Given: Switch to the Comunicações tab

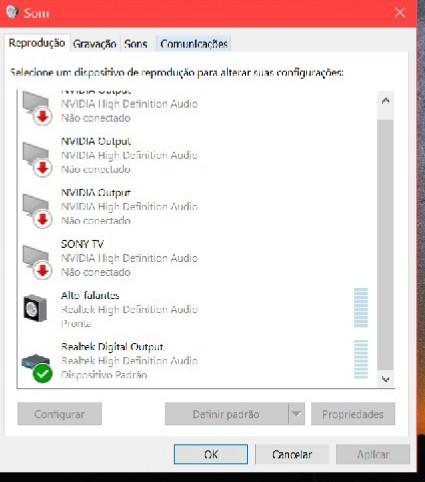Looking at the screenshot, I should point(194,44).
